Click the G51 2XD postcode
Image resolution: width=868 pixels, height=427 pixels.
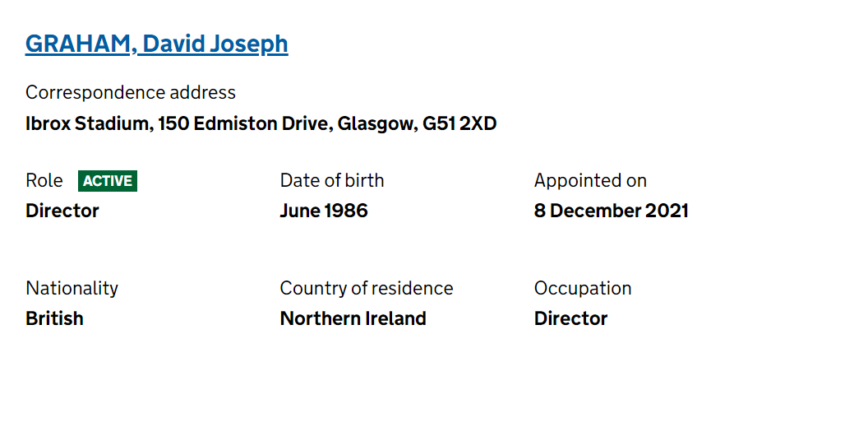(459, 123)
